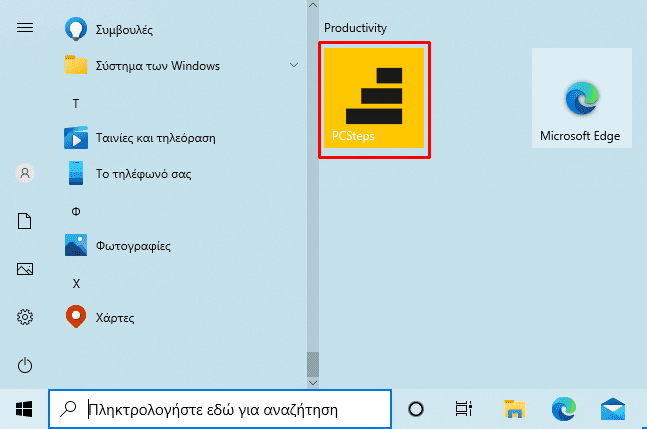Click app list scrollbar up arrow
This screenshot has width=647, height=429.
[x=313, y=5]
